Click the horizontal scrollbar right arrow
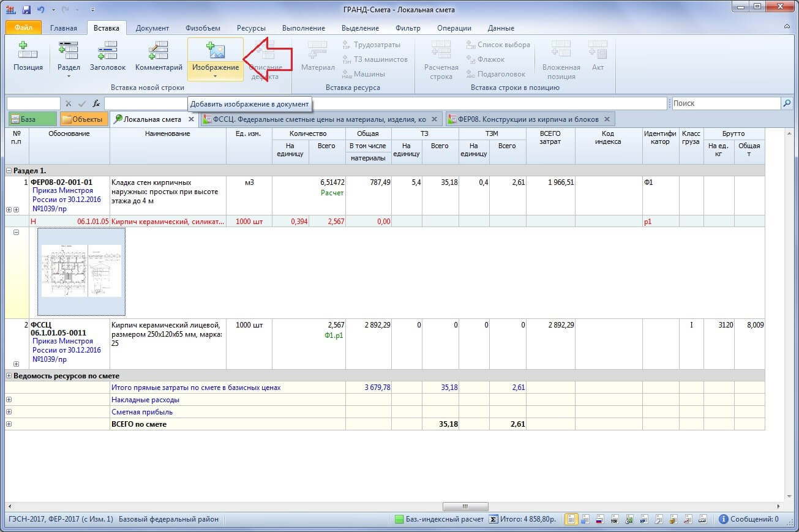The width and height of the screenshot is (799, 532). click(779, 506)
